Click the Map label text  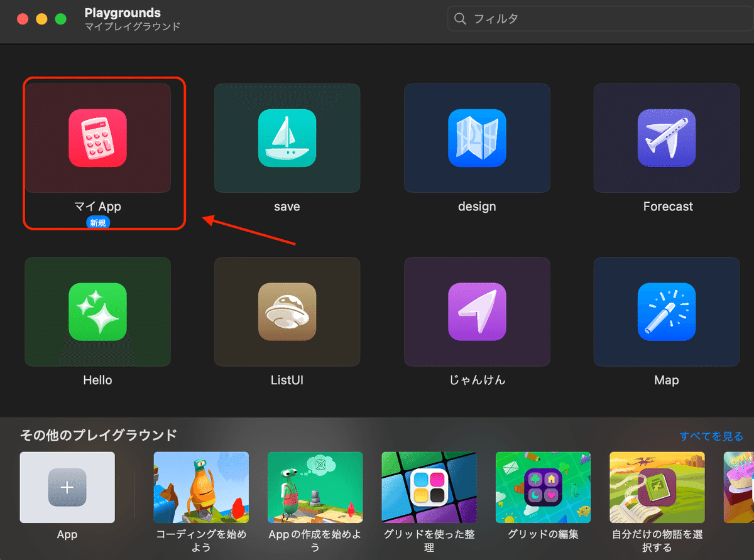667,380
